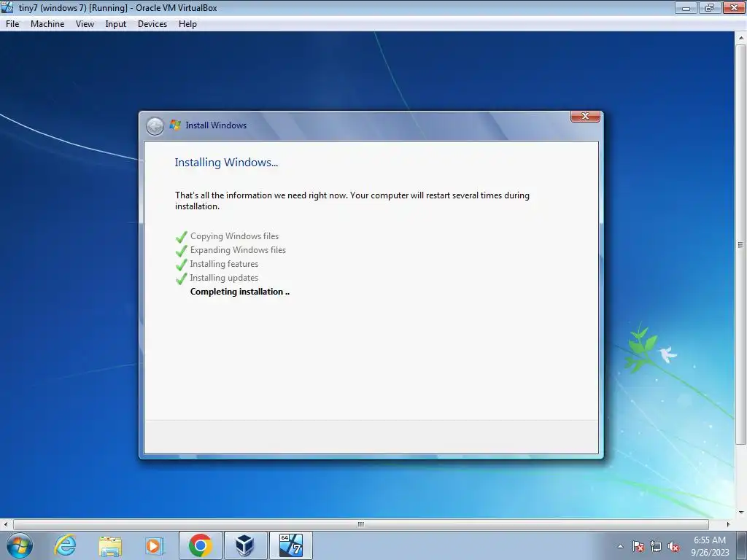Click the horizontal scrollbar thumb
Viewport: 747px width, 560px height.
pyautogui.click(x=360, y=524)
